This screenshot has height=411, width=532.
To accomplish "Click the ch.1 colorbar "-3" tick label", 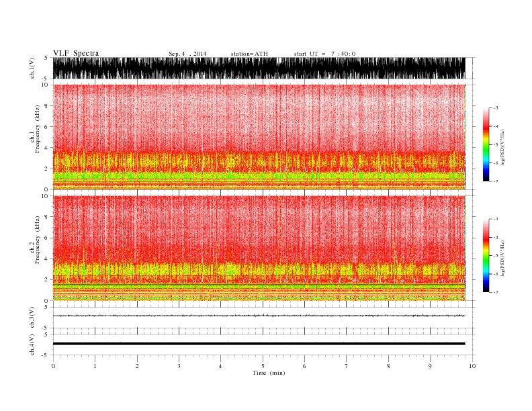I will click(x=496, y=108).
